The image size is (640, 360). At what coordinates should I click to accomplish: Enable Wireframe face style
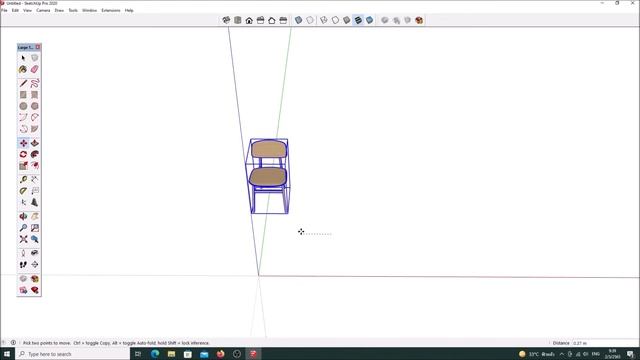(324, 20)
